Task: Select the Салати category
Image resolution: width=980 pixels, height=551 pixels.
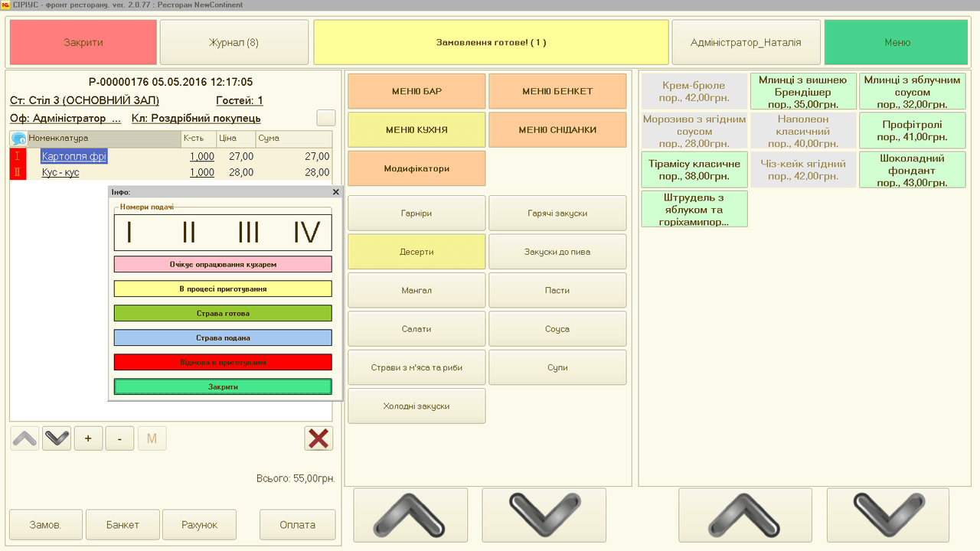Action: pyautogui.click(x=416, y=329)
